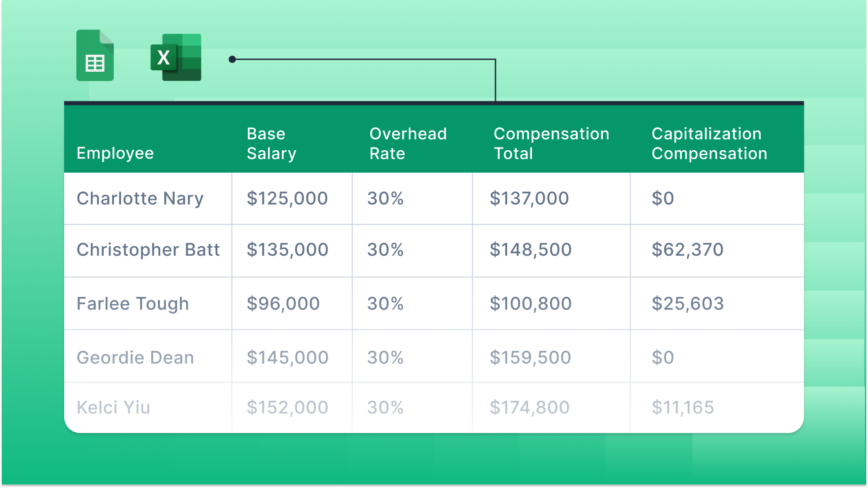Click the Microsoft Excel icon
The width and height of the screenshot is (868, 488).
click(x=175, y=57)
